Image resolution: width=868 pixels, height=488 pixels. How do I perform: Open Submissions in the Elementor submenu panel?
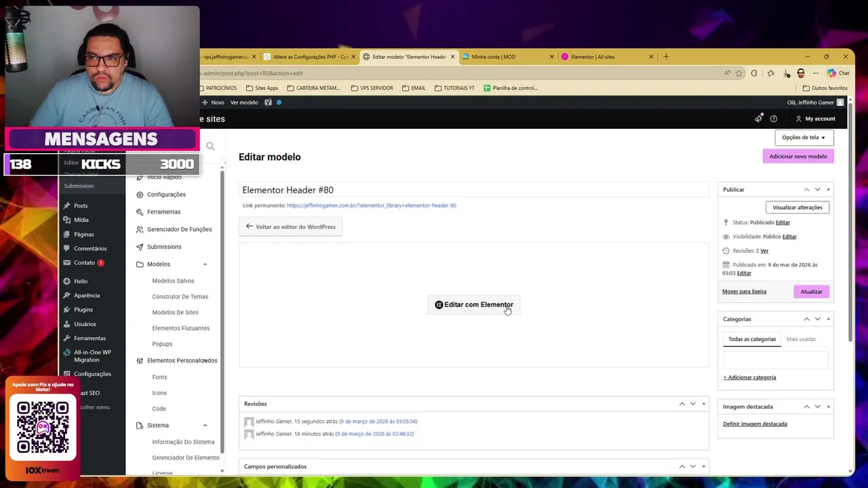164,247
